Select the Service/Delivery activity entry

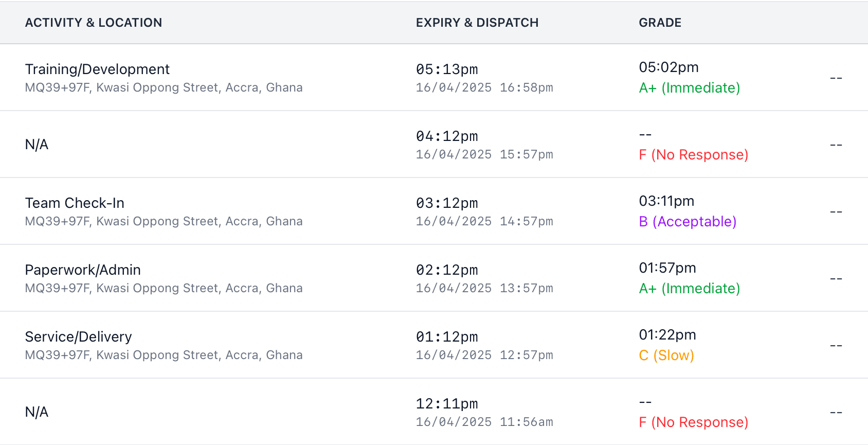click(x=79, y=336)
